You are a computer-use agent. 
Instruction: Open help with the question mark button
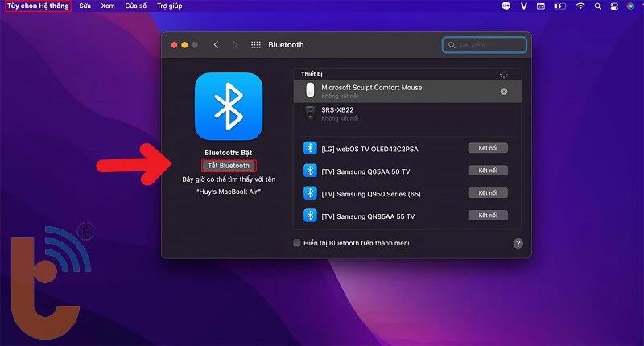(x=518, y=243)
